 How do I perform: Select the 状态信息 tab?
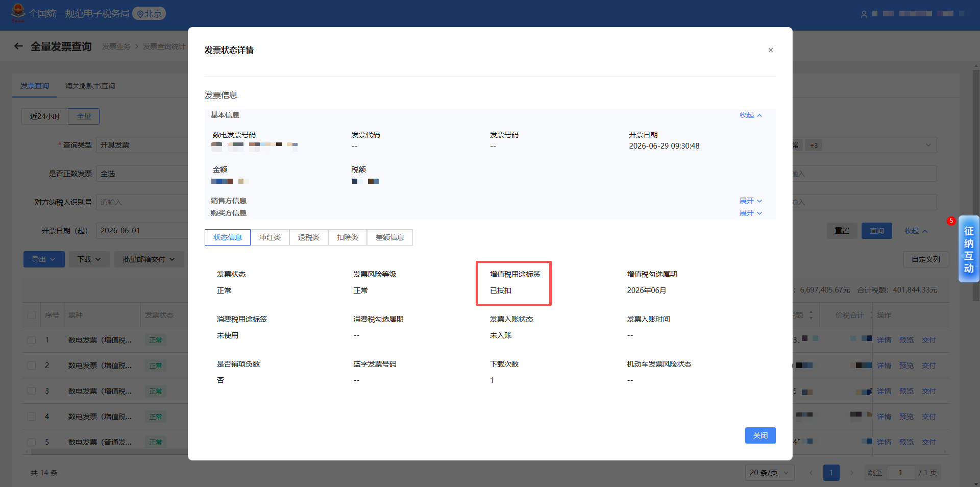tap(228, 237)
